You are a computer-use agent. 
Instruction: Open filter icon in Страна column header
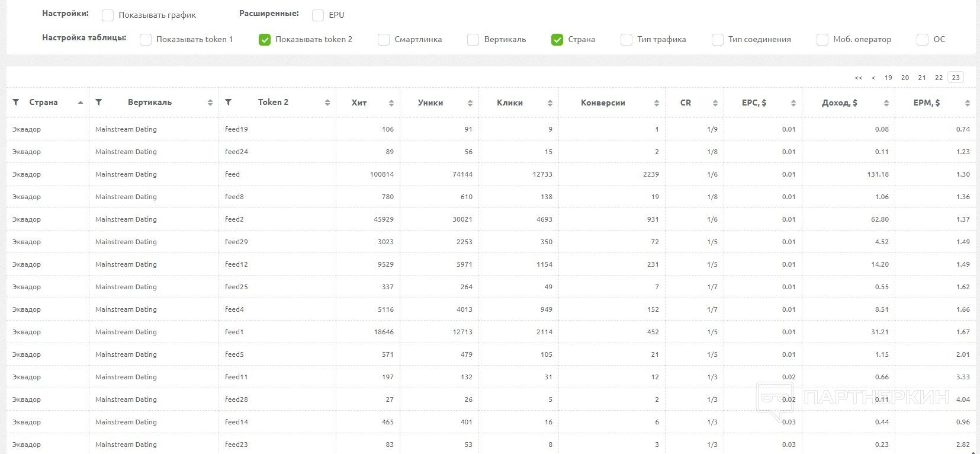coord(16,103)
